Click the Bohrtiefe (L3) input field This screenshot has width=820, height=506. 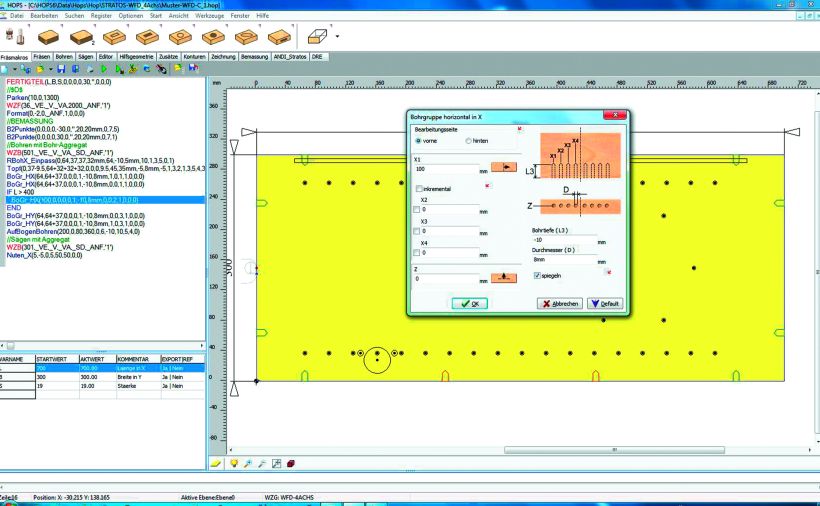click(562, 240)
